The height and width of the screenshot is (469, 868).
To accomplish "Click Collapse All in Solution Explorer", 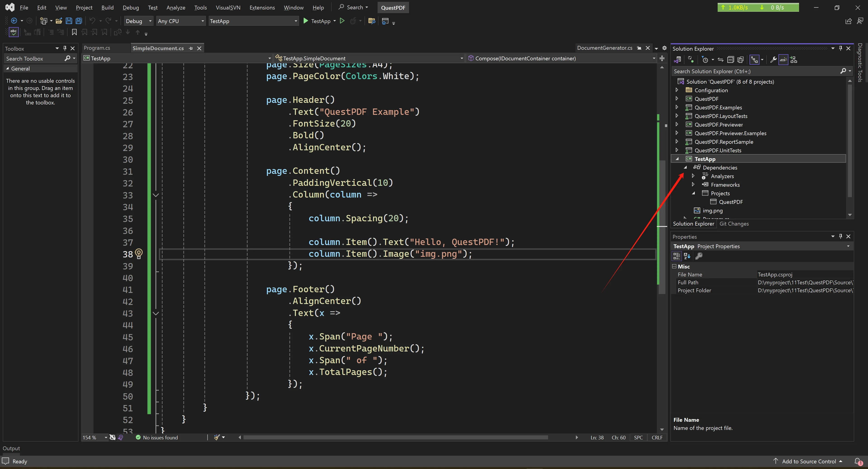I will (x=730, y=60).
